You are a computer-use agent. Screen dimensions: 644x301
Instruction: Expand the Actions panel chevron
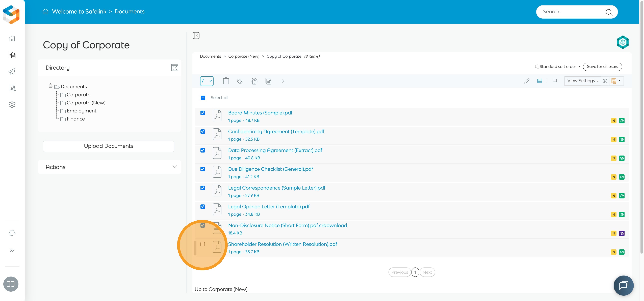[x=175, y=167]
